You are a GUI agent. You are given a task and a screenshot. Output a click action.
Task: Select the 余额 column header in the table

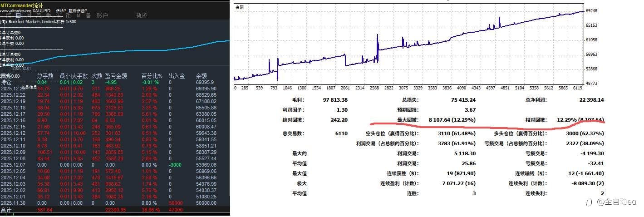tap(202, 76)
